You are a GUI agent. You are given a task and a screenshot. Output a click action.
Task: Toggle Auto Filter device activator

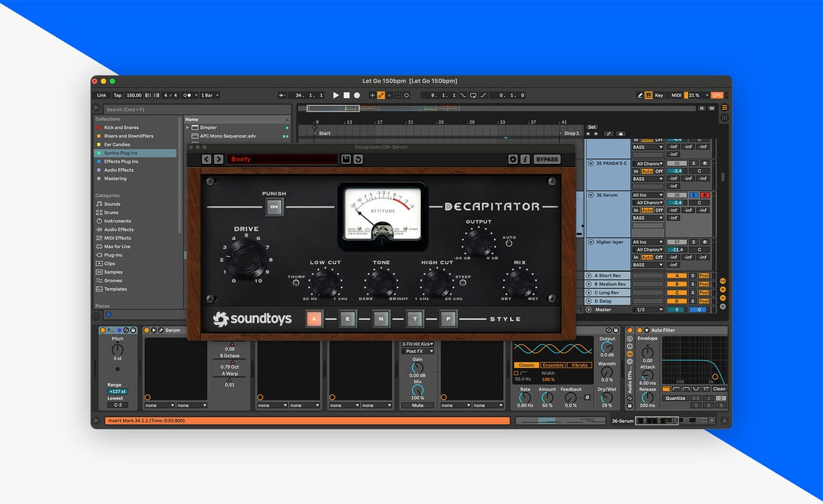(x=639, y=331)
